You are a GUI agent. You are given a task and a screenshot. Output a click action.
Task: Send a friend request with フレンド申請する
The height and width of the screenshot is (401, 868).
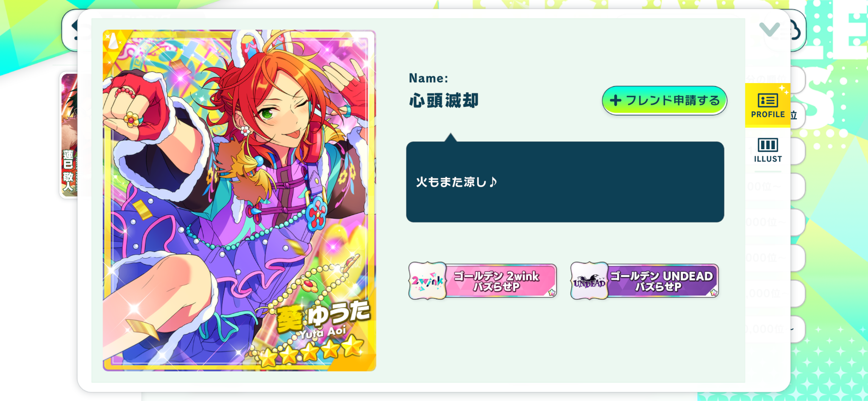664,100
